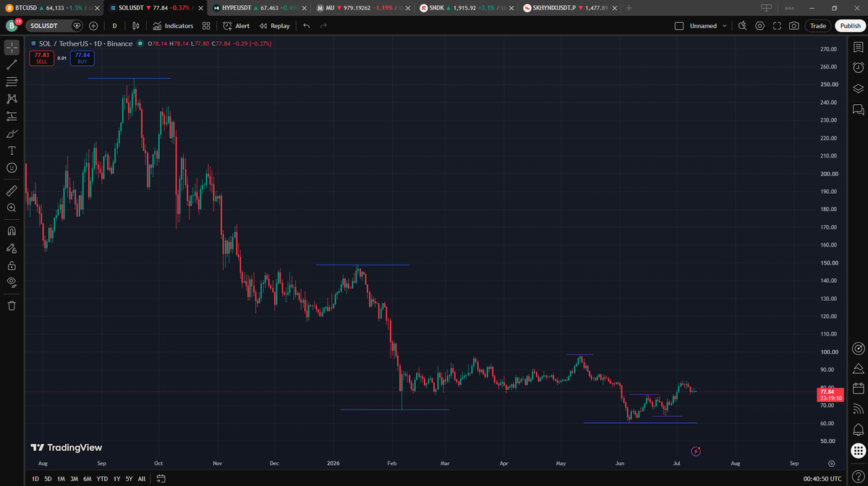Select the ruler measure tool

coord(12,191)
